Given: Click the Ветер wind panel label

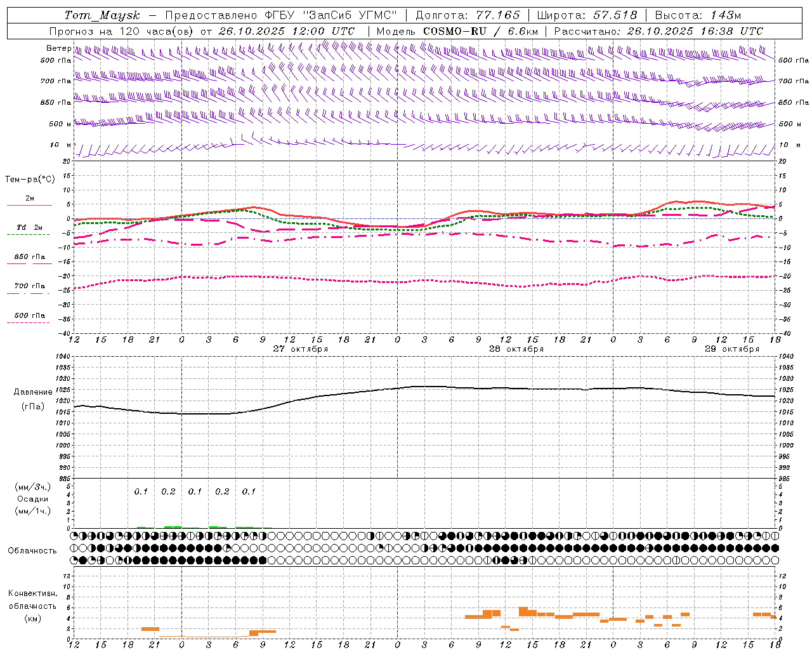Looking at the screenshot, I should tap(58, 48).
